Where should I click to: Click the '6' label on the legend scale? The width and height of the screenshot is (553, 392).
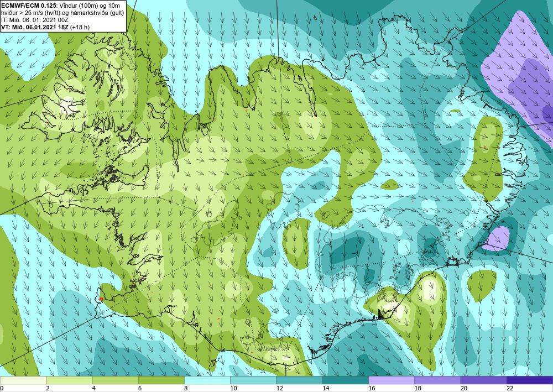click(140, 388)
